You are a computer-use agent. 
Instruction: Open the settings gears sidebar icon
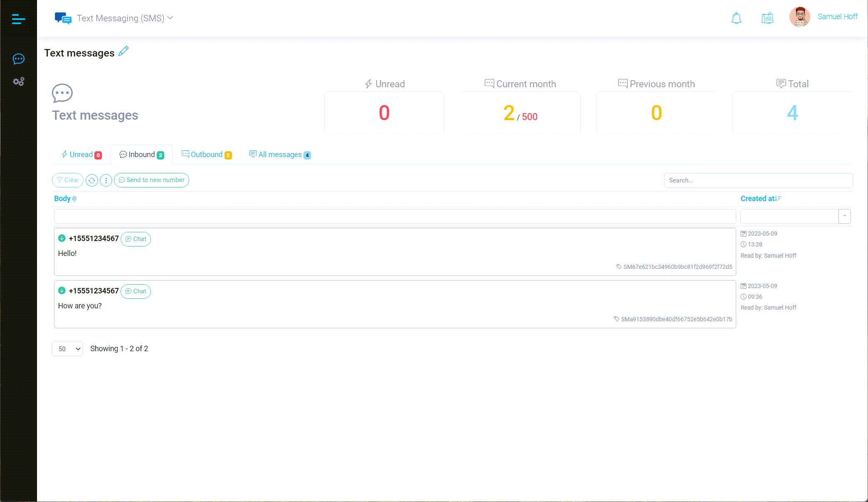(x=18, y=81)
